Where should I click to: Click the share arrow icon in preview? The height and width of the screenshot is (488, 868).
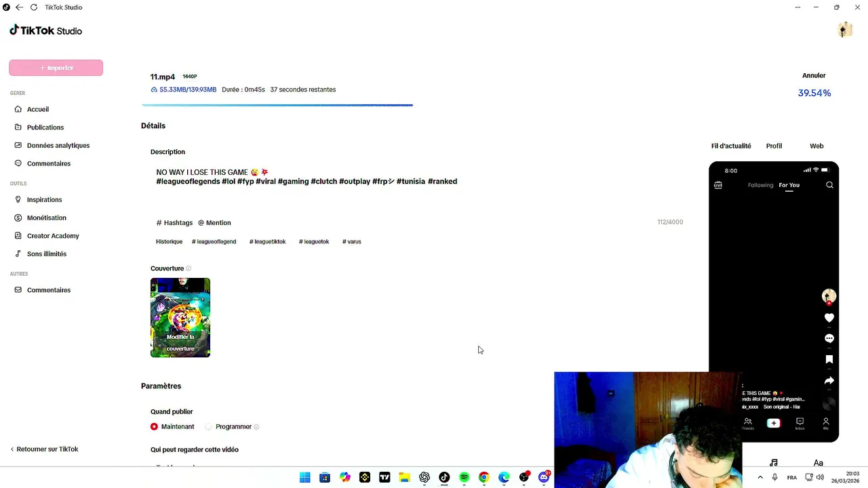coord(829,381)
